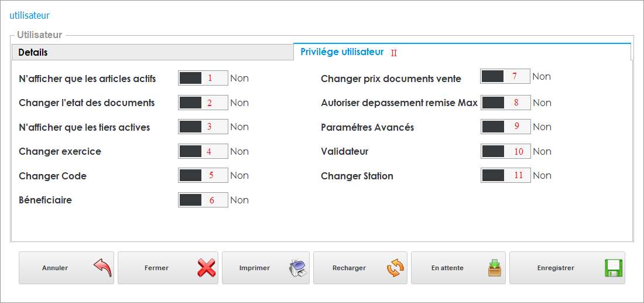Viewport: 644px width, 303px height.
Task: Select the "Privilége utilisateur" tab
Action: (342, 52)
